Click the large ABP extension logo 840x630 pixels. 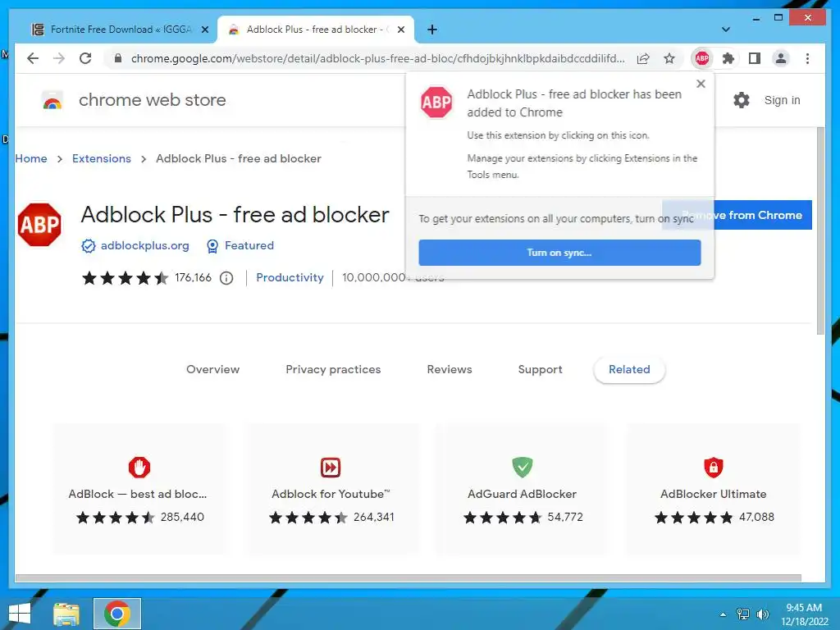tap(39, 225)
